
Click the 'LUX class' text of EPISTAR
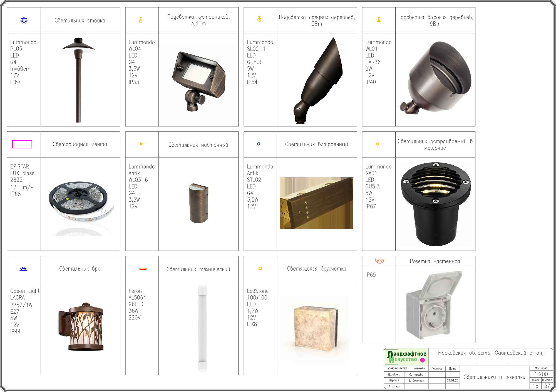click(22, 173)
